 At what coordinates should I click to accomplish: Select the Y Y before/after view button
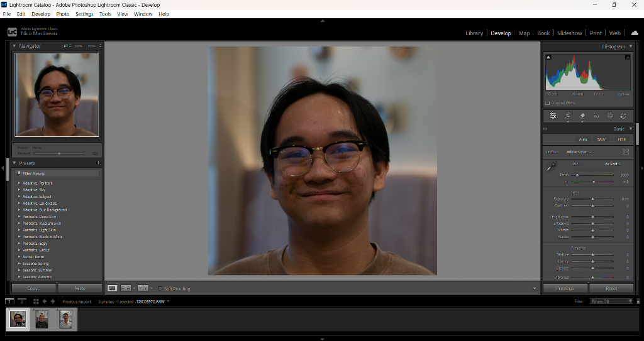coord(143,288)
